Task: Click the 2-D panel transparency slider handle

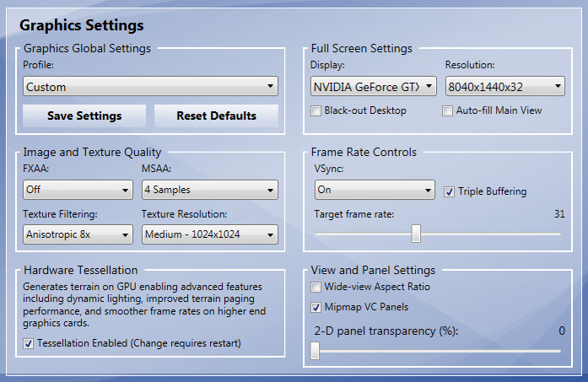Action: [315, 351]
